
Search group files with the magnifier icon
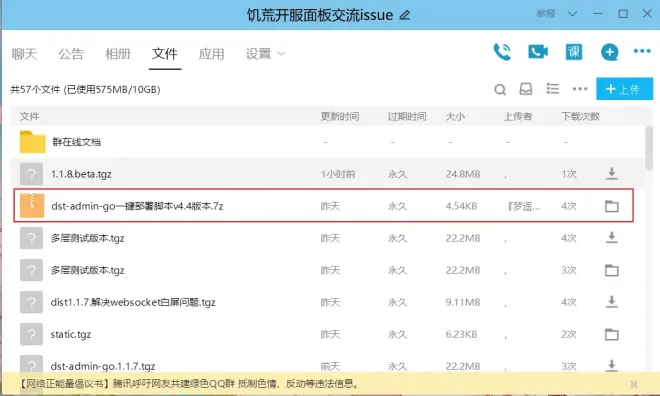[500, 89]
